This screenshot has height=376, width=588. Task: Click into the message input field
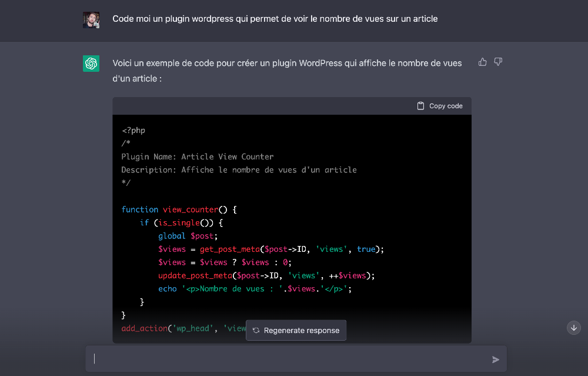296,359
